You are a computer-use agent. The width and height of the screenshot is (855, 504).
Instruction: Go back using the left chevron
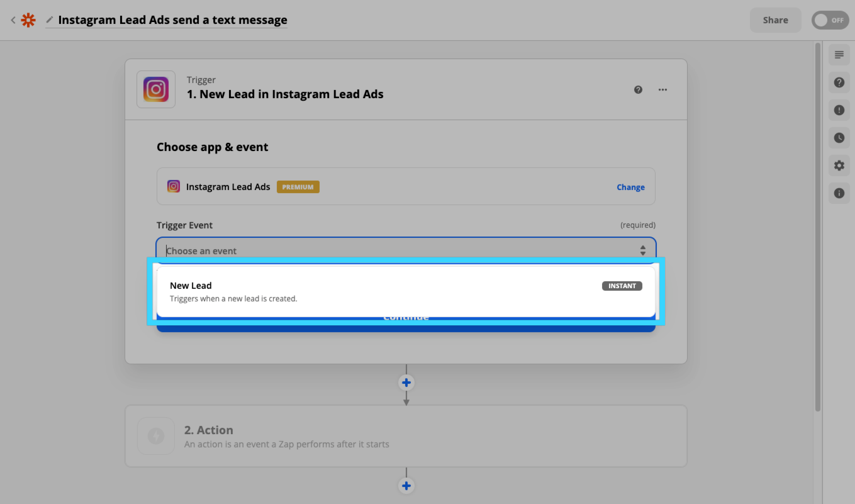pos(13,20)
